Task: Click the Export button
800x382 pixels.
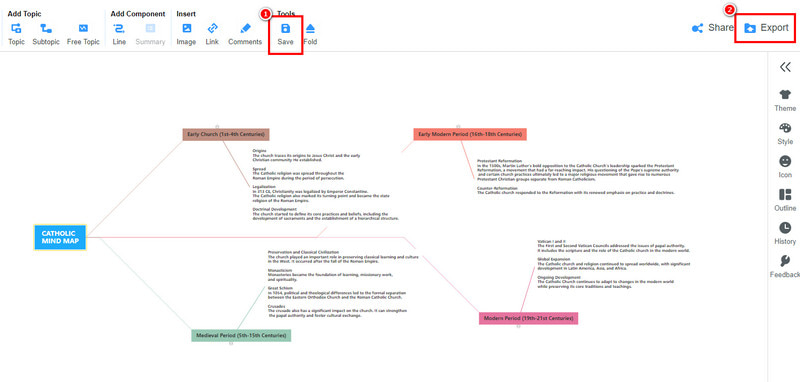Action: click(766, 28)
